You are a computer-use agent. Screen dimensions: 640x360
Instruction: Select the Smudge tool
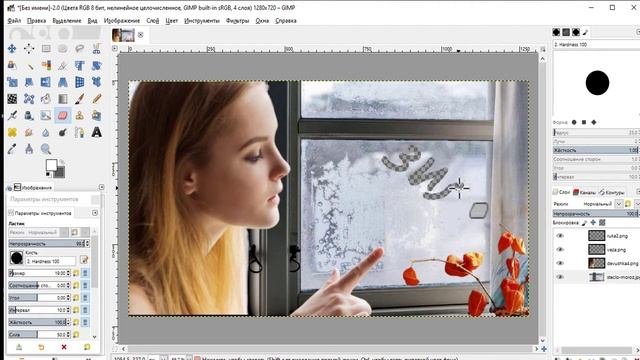pyautogui.click(x=29, y=132)
